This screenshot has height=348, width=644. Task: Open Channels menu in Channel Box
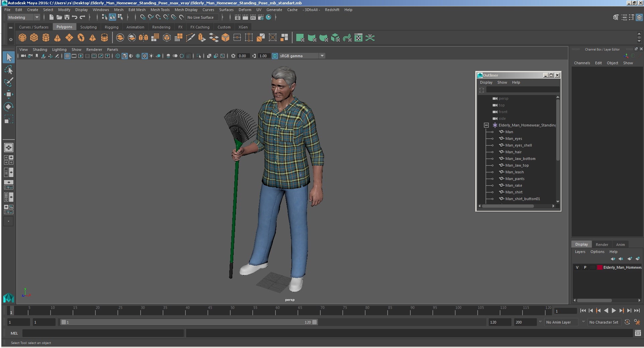[x=582, y=63]
